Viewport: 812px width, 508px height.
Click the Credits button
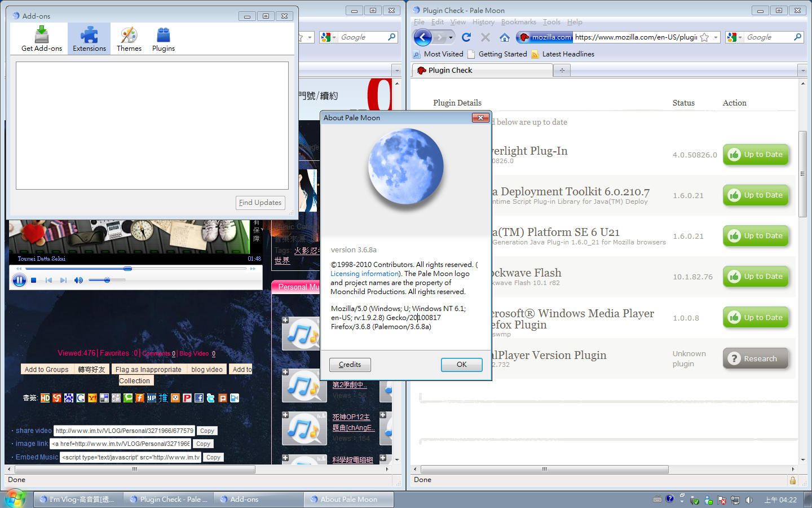(350, 365)
